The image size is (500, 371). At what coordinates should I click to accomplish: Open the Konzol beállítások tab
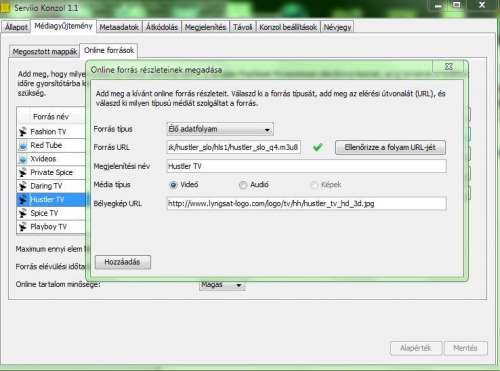click(288, 27)
